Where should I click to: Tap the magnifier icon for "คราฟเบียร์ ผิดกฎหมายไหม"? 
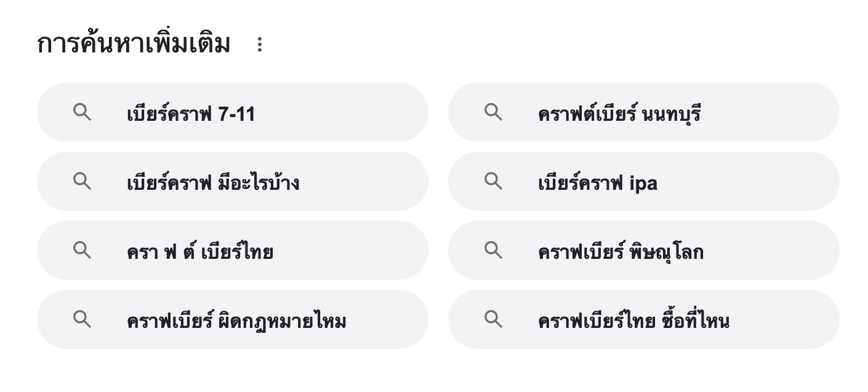[82, 319]
